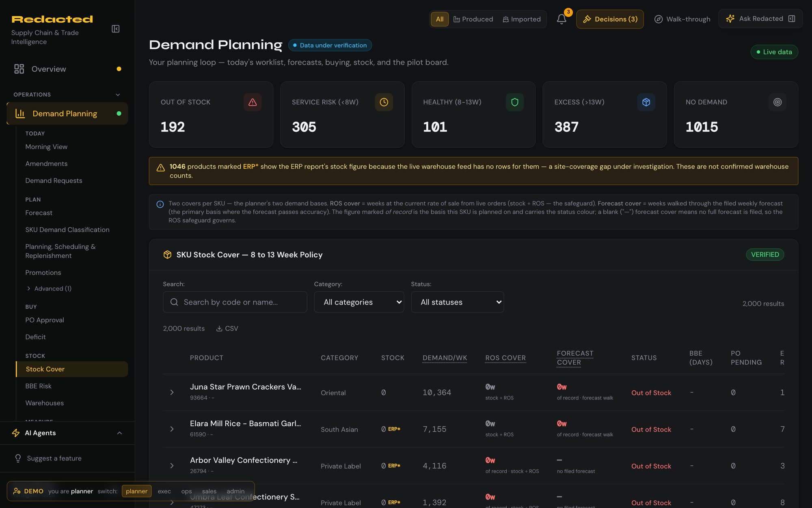Switch filter to Produced

tap(473, 19)
